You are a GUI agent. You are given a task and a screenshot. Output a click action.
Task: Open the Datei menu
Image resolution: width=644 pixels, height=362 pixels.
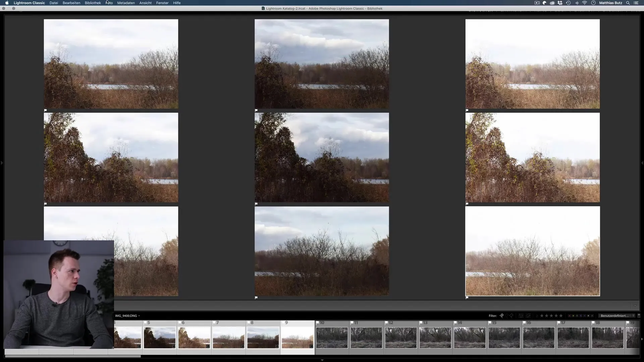[x=54, y=3]
